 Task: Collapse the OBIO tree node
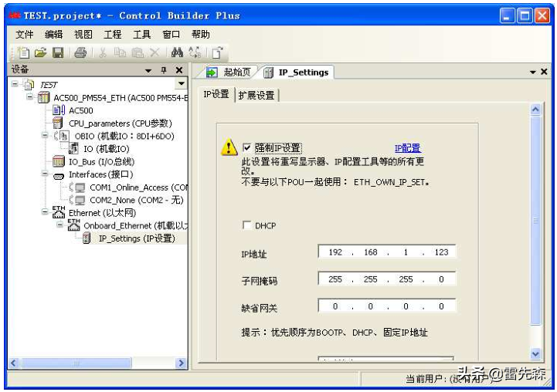pos(45,137)
